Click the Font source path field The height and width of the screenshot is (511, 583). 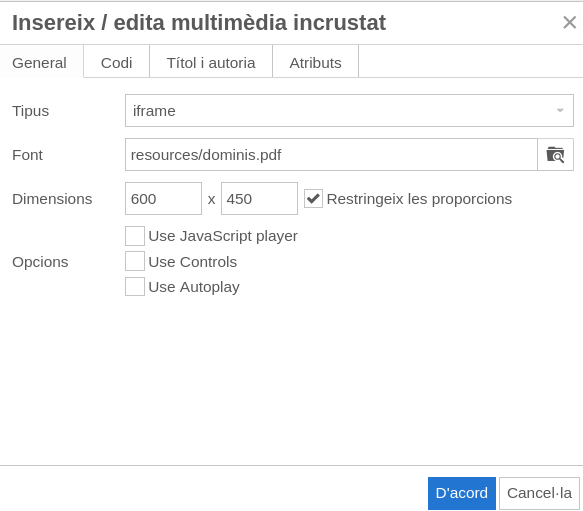[331, 155]
